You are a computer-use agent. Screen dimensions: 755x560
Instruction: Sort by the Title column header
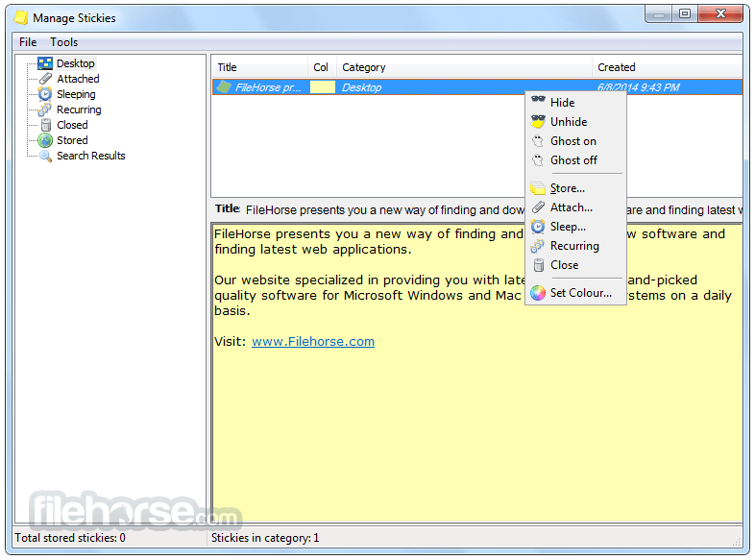(260, 67)
